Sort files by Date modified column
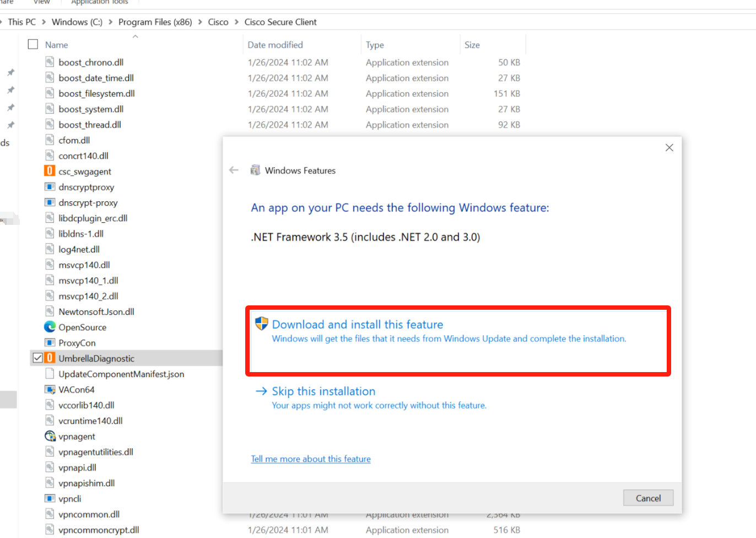The height and width of the screenshot is (538, 756). (275, 45)
